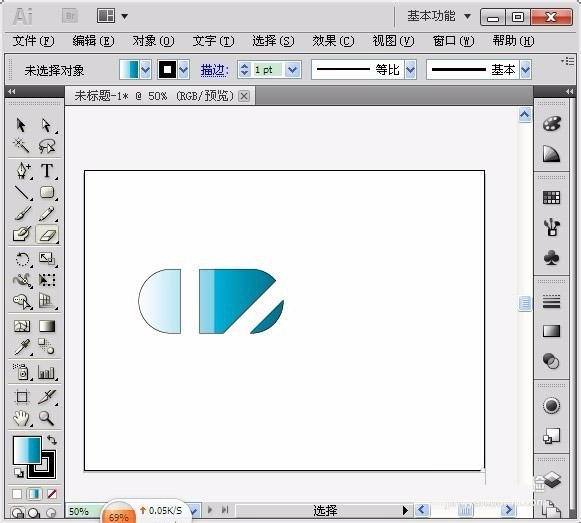Viewport: 581px width, 523px height.
Task: Open the Layers panel
Action: pyautogui.click(x=552, y=480)
